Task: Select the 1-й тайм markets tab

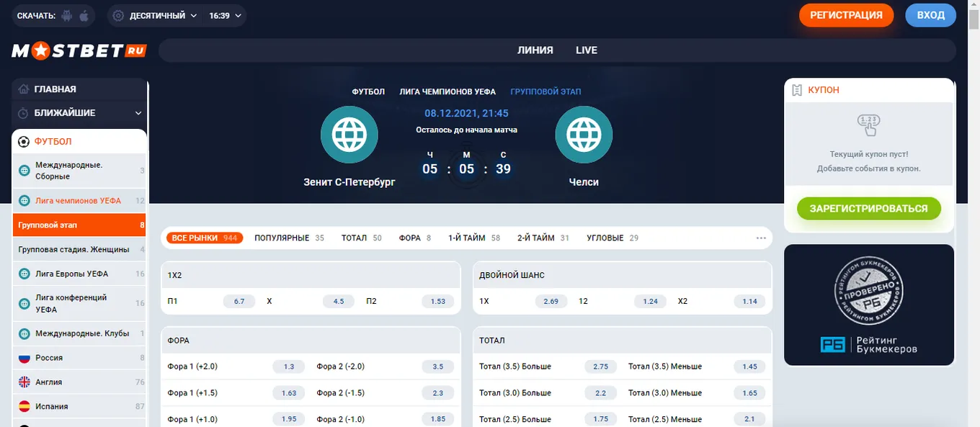Action: coord(474,238)
